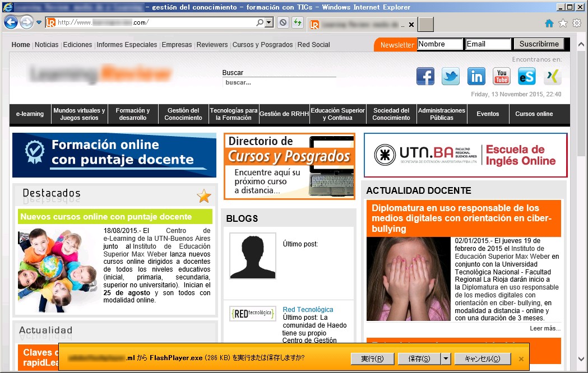Select Gestión del Conocimiento category tab

[x=183, y=114]
